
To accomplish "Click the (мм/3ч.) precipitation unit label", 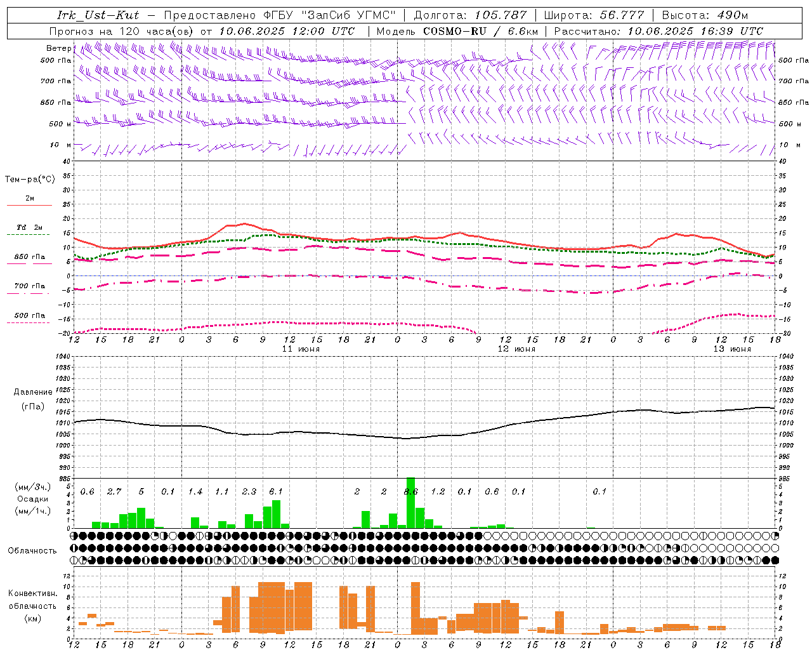I will coord(32,487).
